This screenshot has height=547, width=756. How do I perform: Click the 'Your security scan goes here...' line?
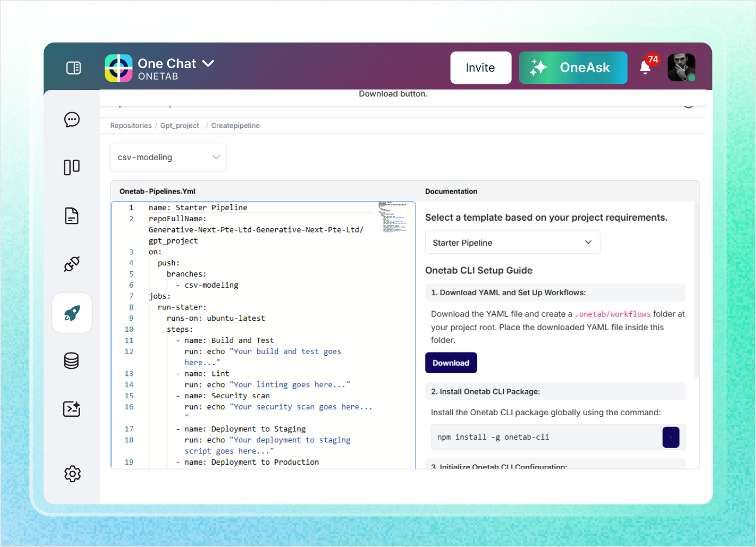[x=278, y=407]
